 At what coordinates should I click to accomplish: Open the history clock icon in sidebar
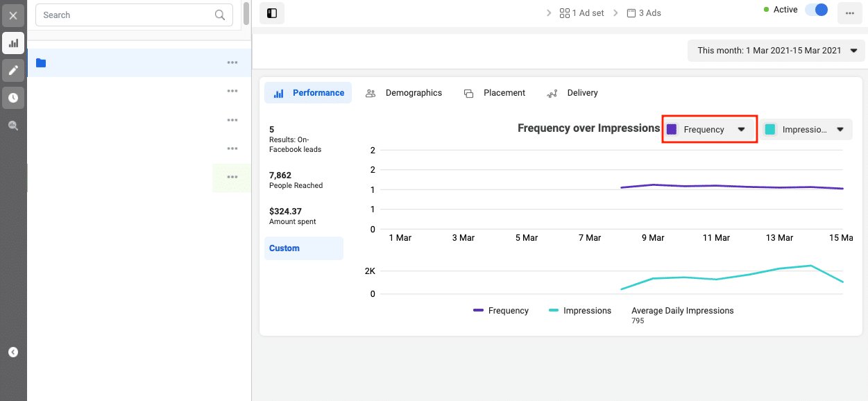click(12, 97)
